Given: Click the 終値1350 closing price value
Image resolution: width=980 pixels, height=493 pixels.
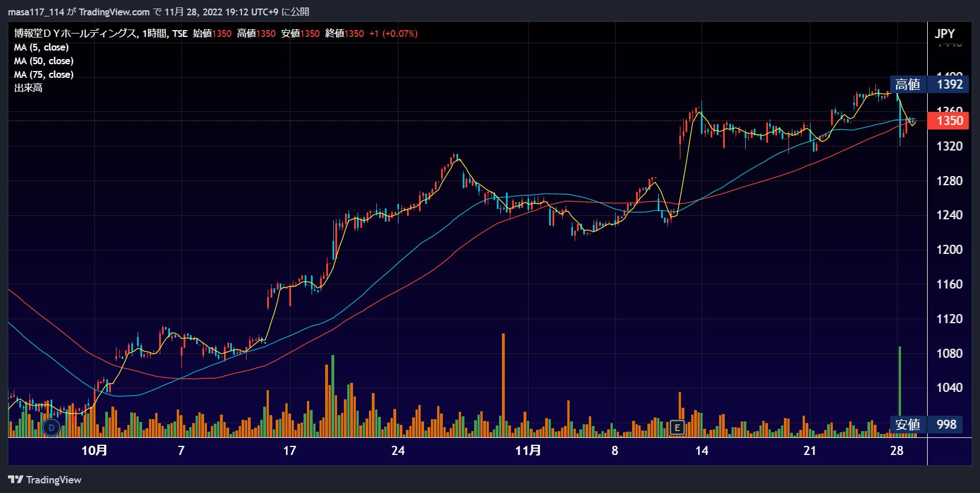Looking at the screenshot, I should [x=344, y=34].
